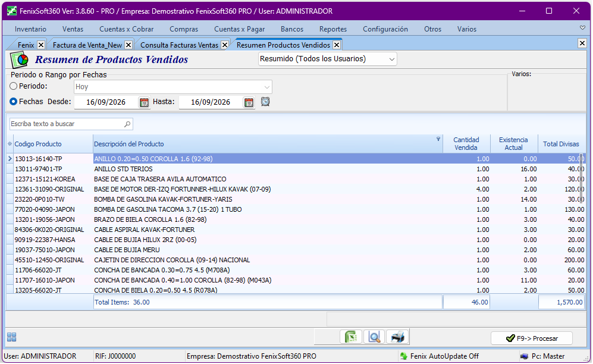Click the Fenix AutoUpdate status icon

pos(403,356)
